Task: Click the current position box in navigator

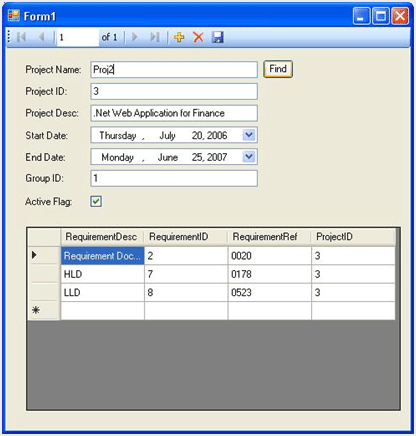Action: (x=78, y=37)
